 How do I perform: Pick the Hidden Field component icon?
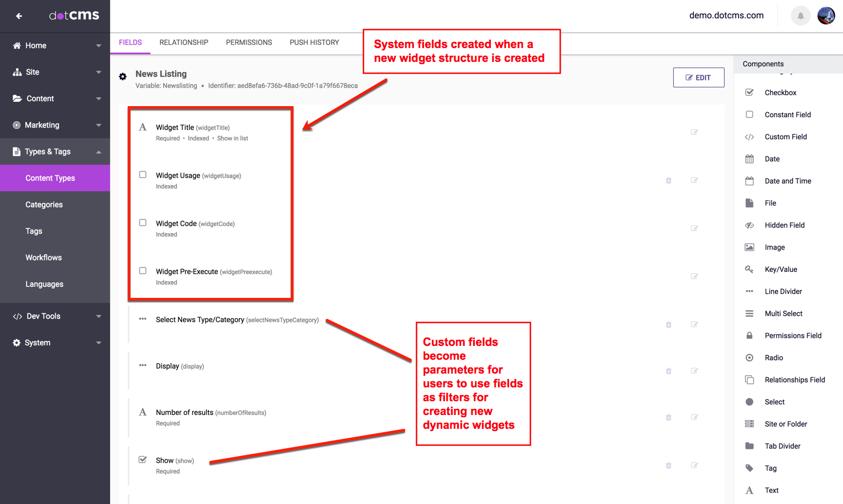750,225
